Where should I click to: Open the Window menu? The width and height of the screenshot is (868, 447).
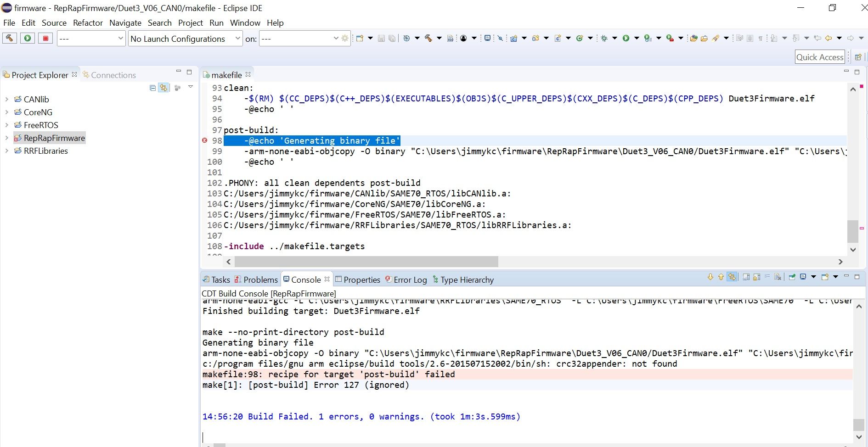point(245,22)
